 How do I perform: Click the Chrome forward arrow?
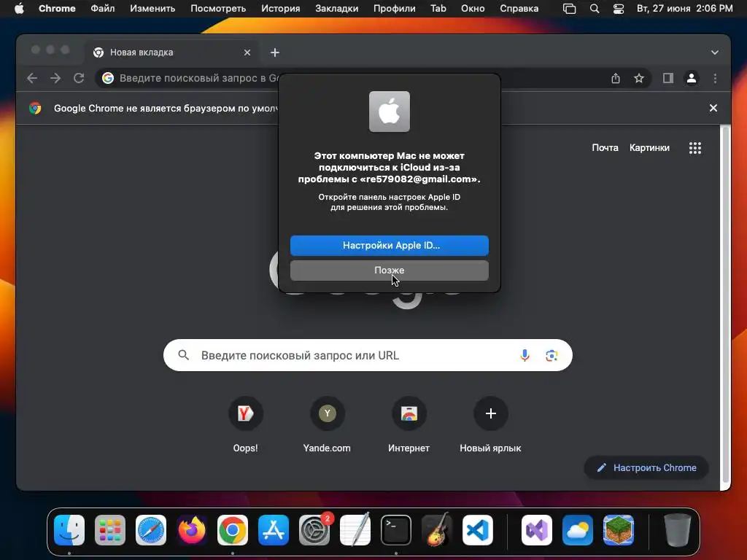click(x=55, y=78)
